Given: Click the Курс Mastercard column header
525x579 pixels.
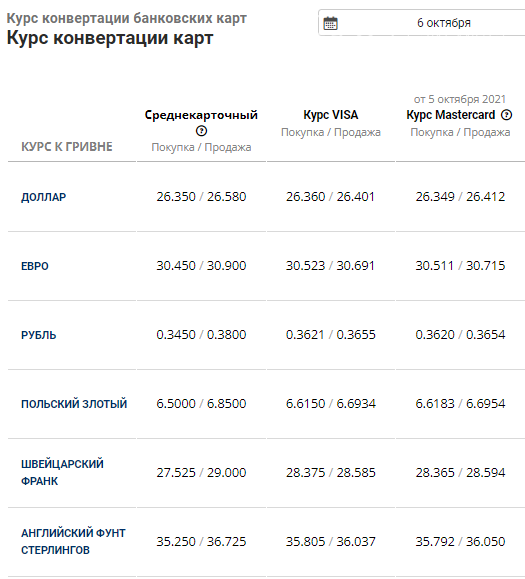Looking at the screenshot, I should (451, 115).
